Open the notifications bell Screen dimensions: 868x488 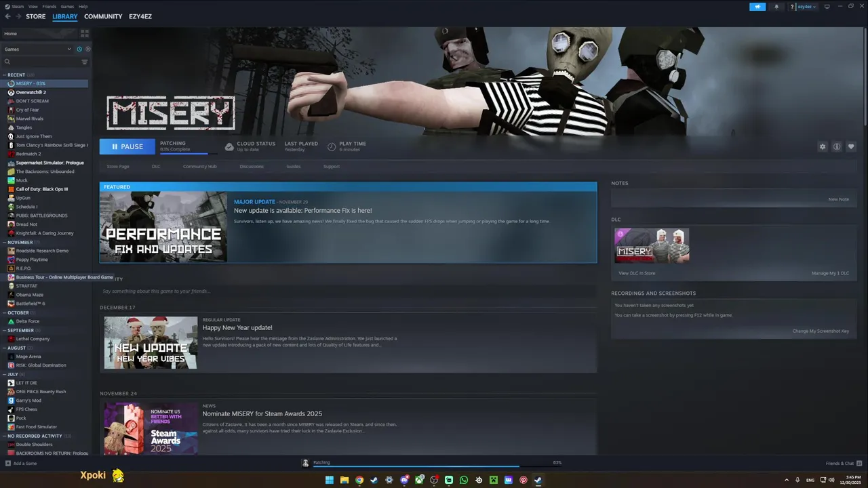coord(776,7)
